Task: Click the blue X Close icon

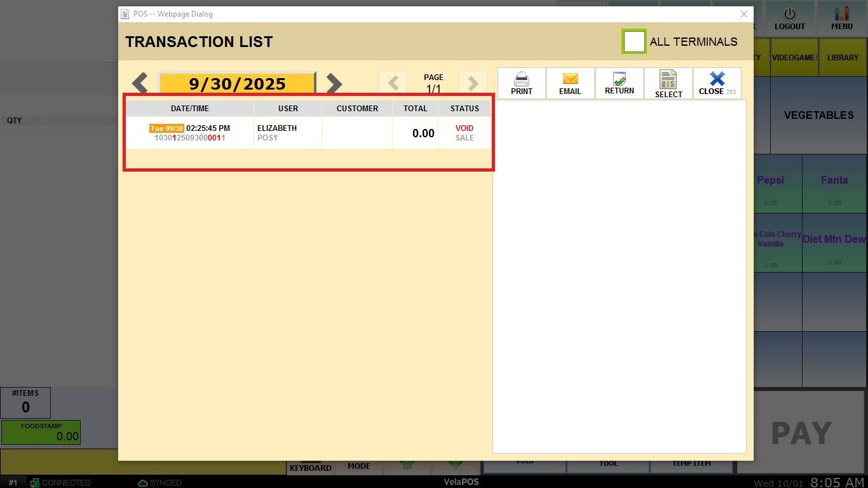Action: coord(717,79)
